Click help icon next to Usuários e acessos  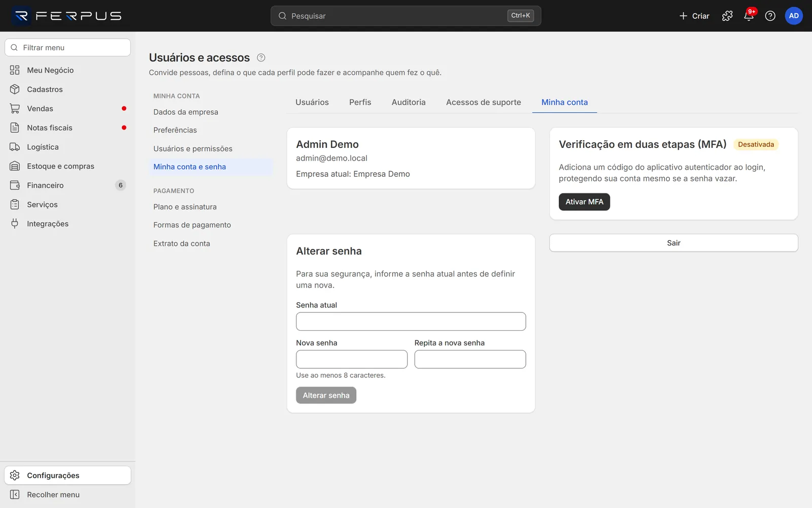coord(261,57)
